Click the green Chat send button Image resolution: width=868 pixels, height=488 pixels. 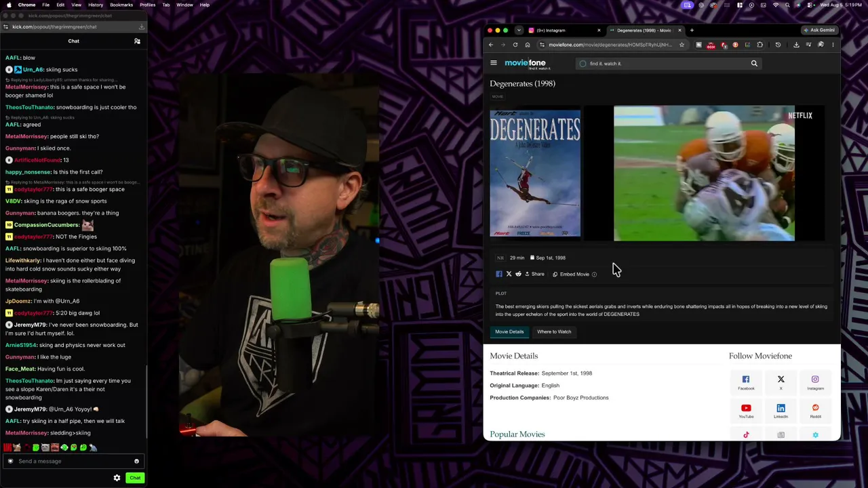point(135,478)
